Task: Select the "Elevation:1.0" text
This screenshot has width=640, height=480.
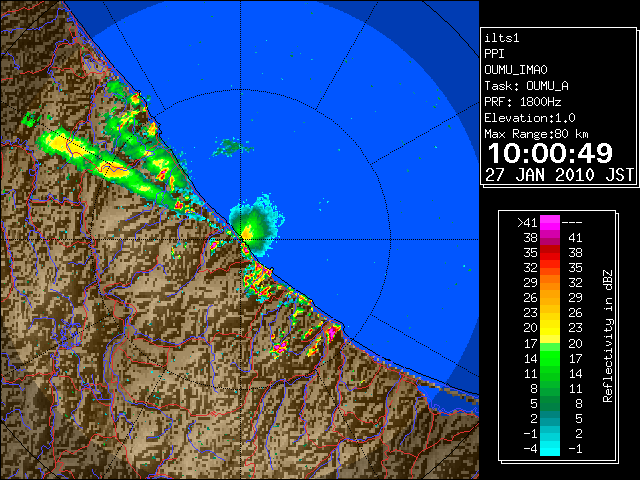Action: pos(530,118)
